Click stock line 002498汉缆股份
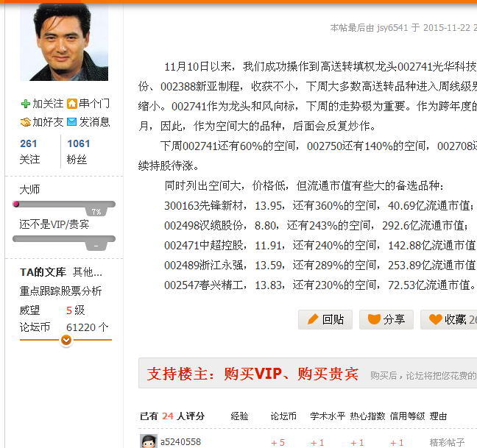 317,226
